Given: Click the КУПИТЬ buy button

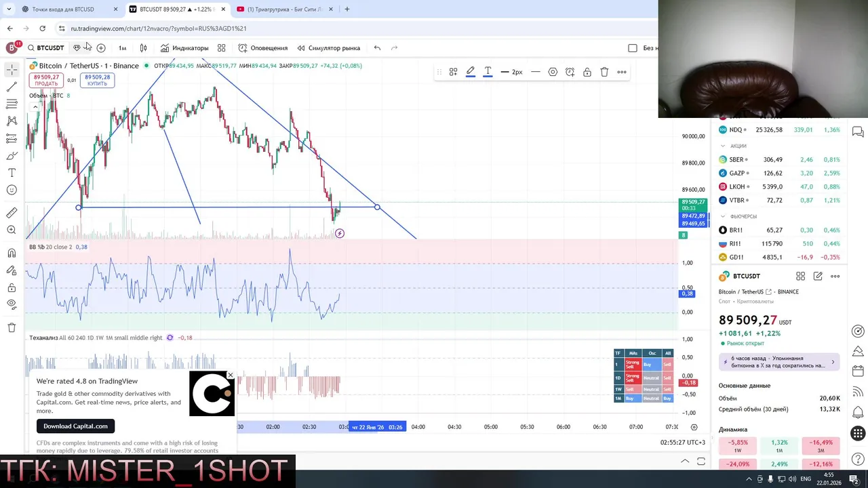Looking at the screenshot, I should [98, 81].
